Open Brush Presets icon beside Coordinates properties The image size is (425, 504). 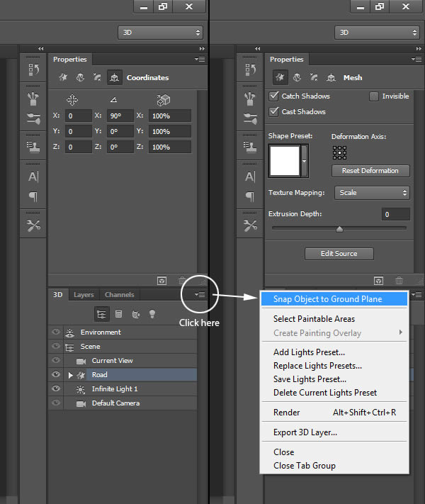click(x=33, y=99)
